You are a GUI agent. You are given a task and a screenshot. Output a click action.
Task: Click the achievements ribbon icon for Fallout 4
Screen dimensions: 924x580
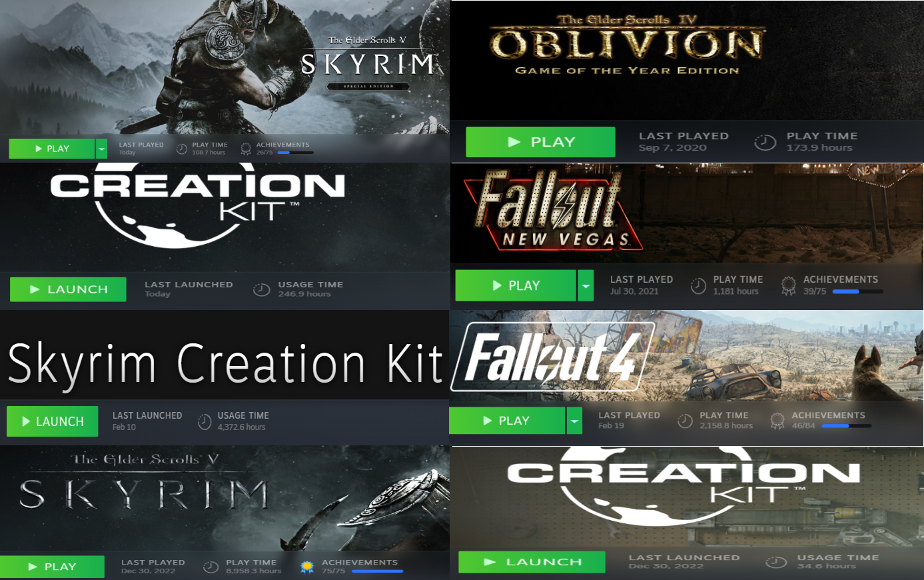(777, 421)
